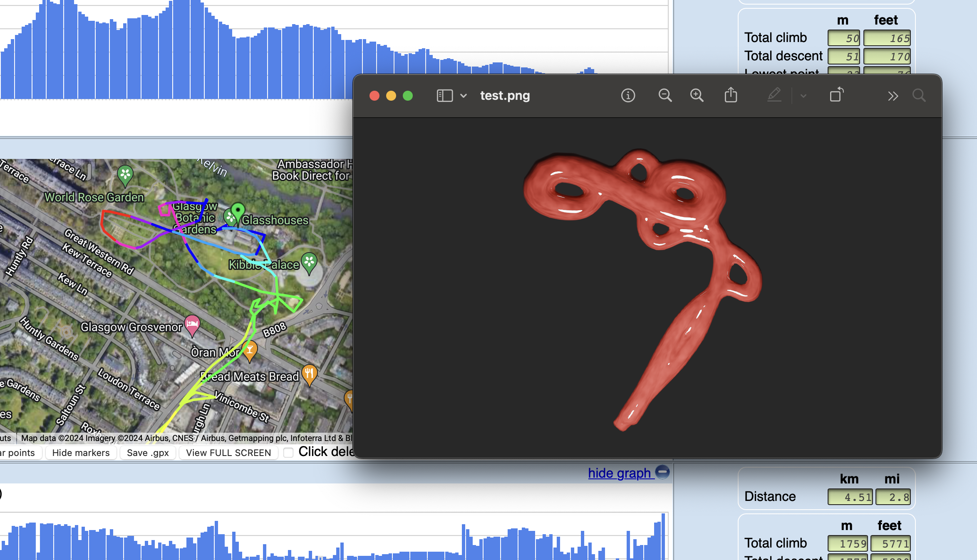Expand the sidebar view options chevron

coord(464,96)
